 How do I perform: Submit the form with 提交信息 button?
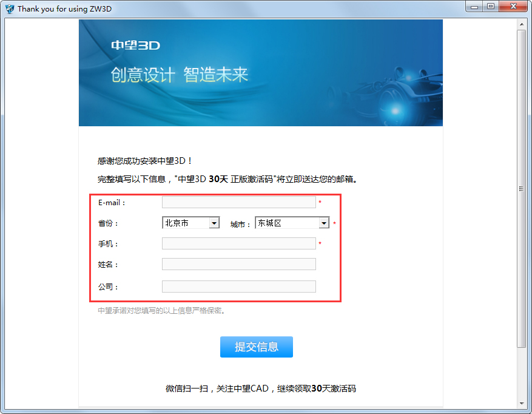(257, 347)
